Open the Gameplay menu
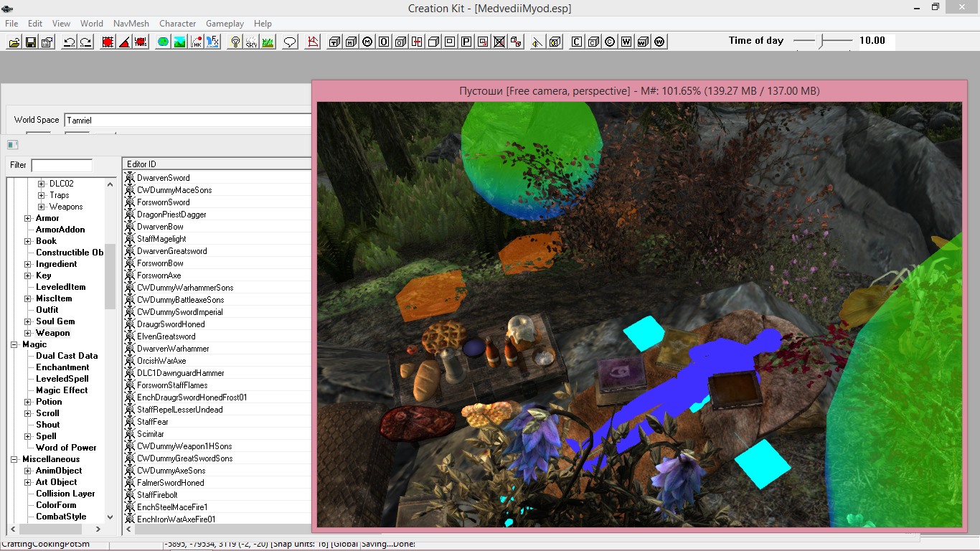980x551 pixels. (x=225, y=24)
